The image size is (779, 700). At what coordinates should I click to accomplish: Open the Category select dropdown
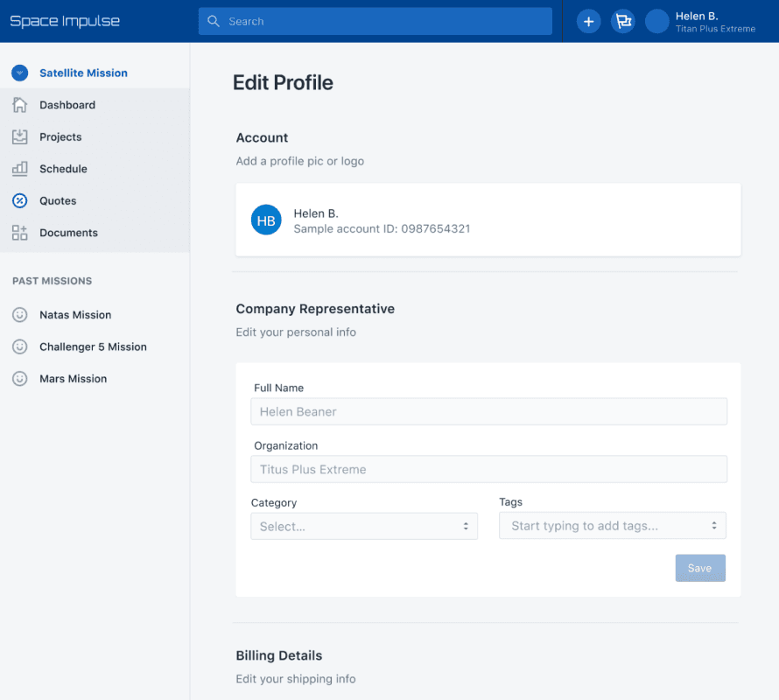coord(364,527)
